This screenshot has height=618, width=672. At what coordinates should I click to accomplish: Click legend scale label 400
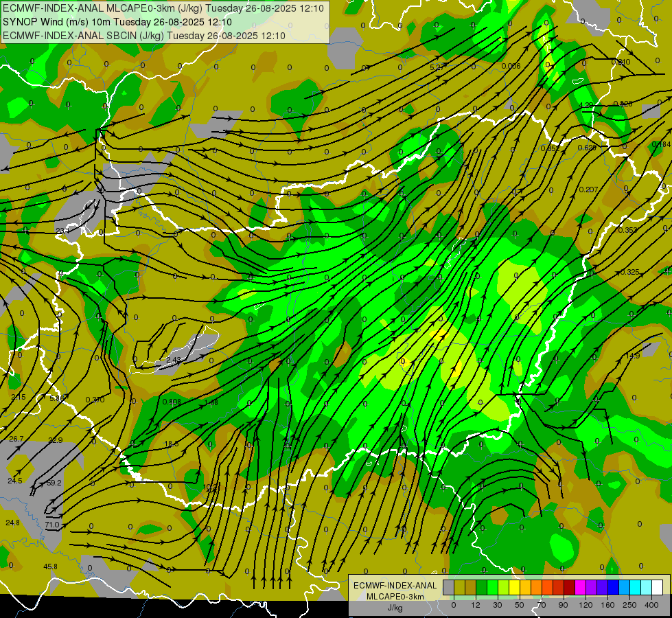[x=651, y=605]
